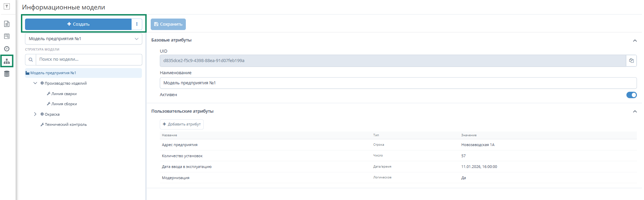
Task: Collapse the Базовые атрибуты section
Action: (x=635, y=40)
